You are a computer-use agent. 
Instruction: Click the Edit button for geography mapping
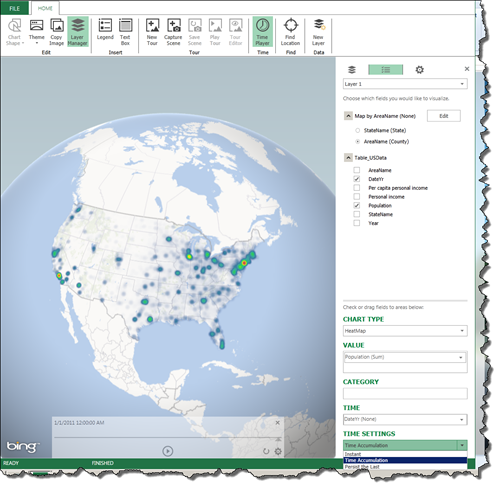click(444, 116)
